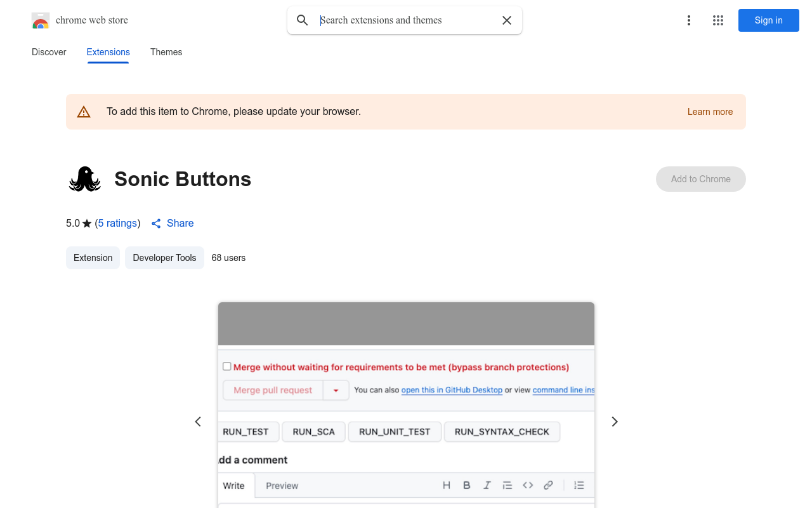Click the rating star icon
This screenshot has height=508, width=812.
(x=88, y=224)
